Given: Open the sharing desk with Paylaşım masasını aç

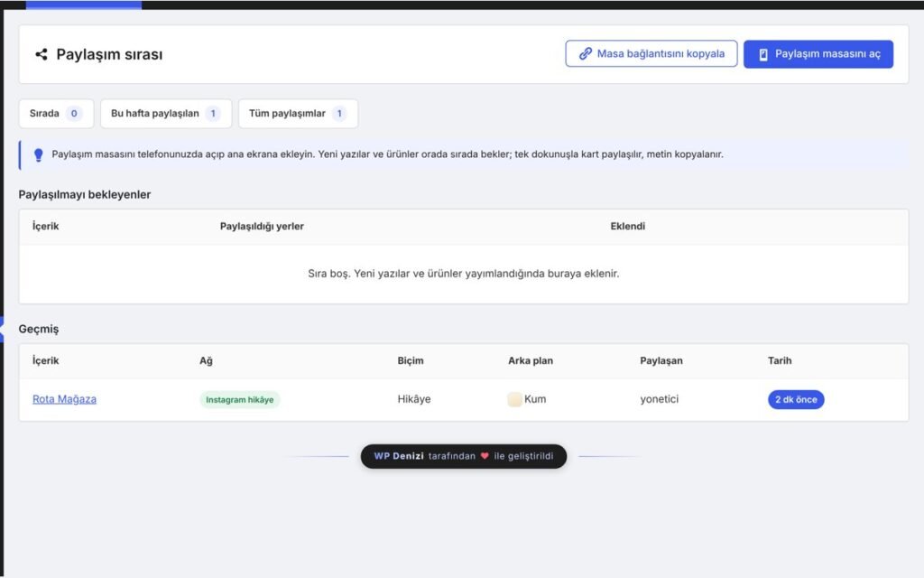Looking at the screenshot, I should [x=818, y=54].
